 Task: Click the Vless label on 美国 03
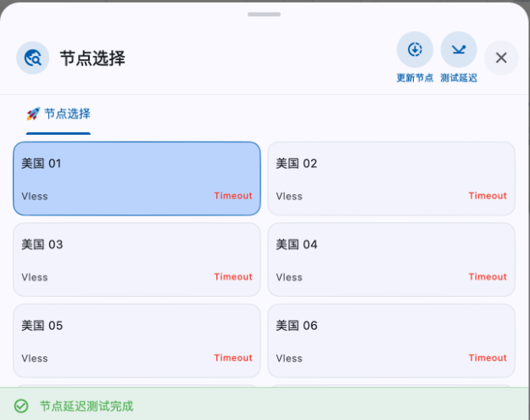[x=35, y=277]
